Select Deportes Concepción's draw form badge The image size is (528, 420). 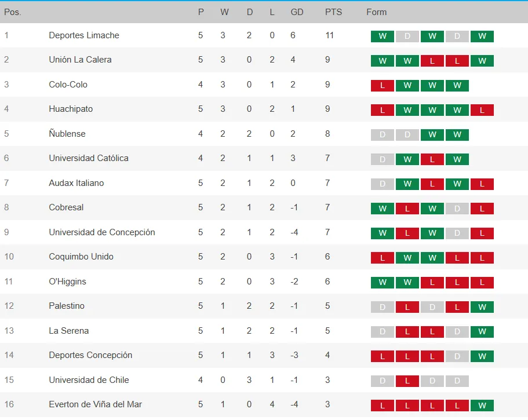tap(457, 356)
